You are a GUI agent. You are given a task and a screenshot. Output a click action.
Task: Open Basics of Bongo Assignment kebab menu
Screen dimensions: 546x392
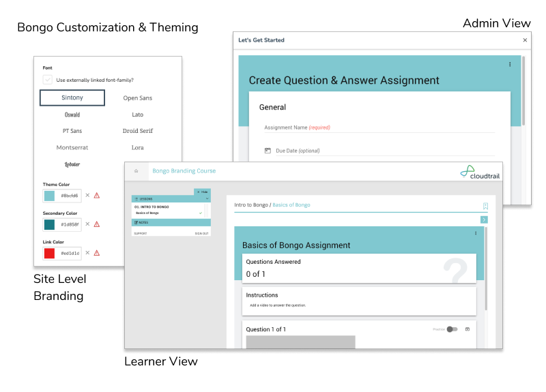tap(476, 233)
